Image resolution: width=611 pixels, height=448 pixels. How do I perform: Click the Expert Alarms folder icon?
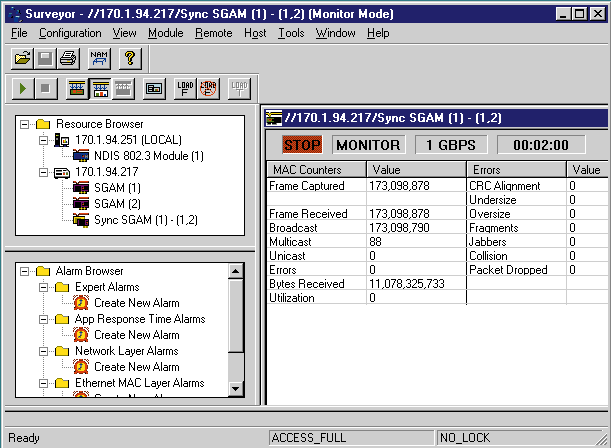[62, 287]
